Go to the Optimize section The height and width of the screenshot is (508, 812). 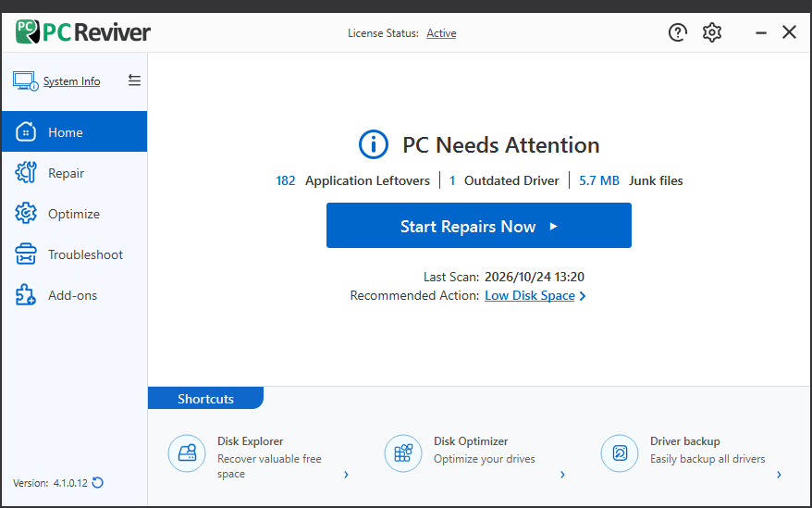pos(75,213)
